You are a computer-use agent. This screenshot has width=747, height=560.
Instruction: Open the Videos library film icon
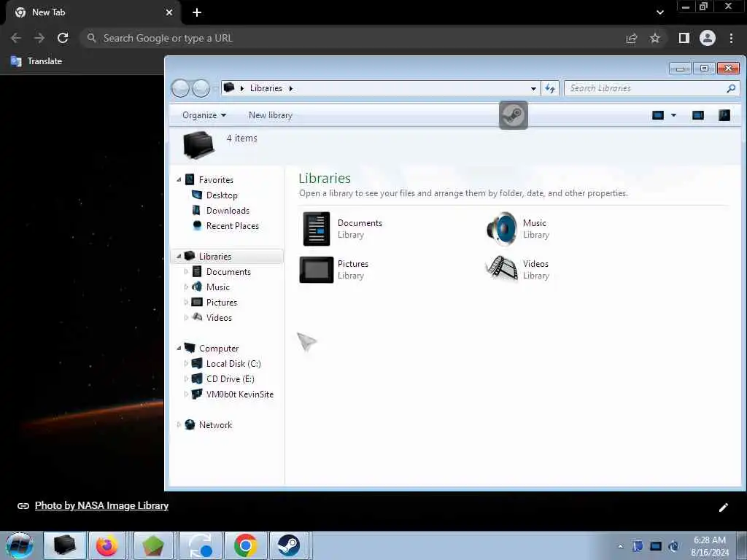pyautogui.click(x=502, y=269)
